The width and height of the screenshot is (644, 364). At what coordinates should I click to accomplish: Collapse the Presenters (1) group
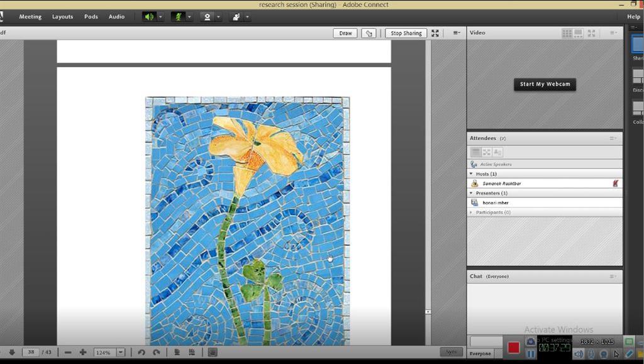(472, 193)
